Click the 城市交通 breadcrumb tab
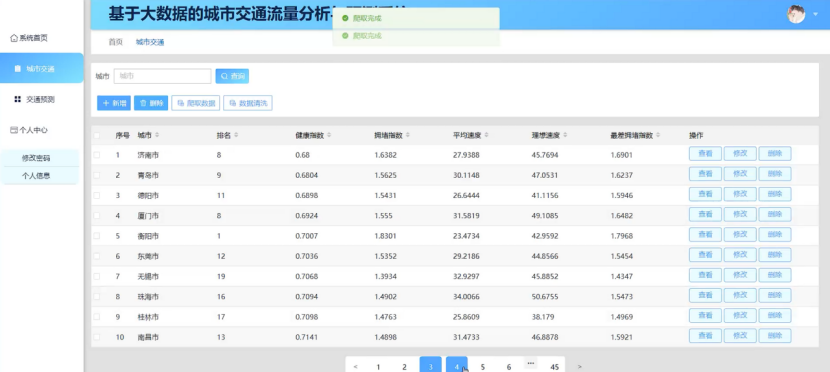 (x=150, y=42)
